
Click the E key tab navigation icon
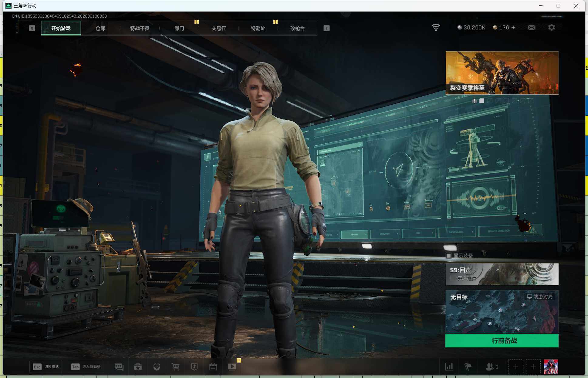326,28
